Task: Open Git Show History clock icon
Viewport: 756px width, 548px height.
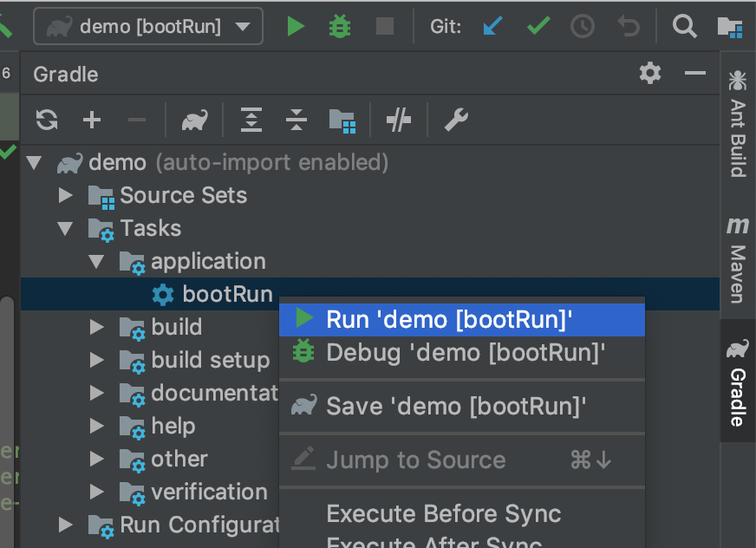Action: pos(583,26)
